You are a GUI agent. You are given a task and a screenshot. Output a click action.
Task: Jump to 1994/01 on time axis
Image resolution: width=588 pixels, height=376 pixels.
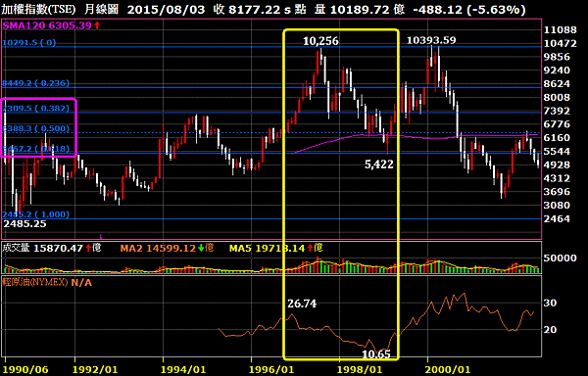pyautogui.click(x=183, y=370)
